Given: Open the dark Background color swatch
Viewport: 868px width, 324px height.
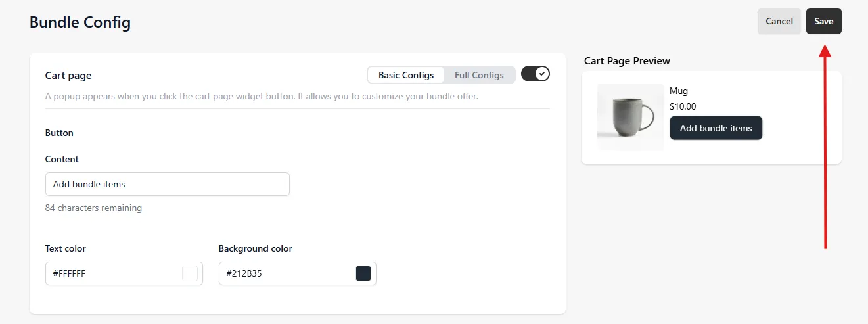Looking at the screenshot, I should click(x=363, y=273).
